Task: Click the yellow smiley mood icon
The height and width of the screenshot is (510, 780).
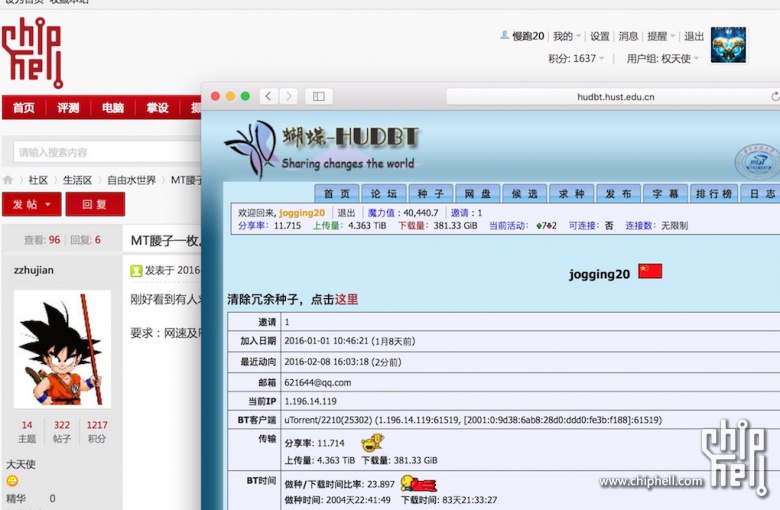Action: point(12,481)
